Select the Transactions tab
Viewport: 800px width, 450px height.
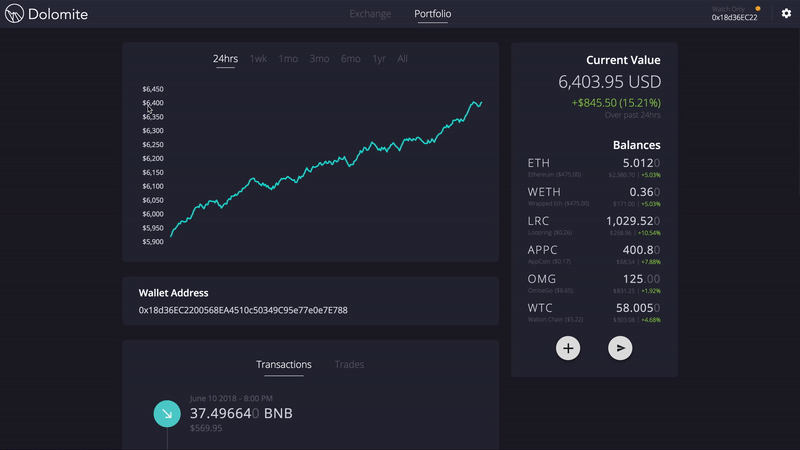click(284, 365)
